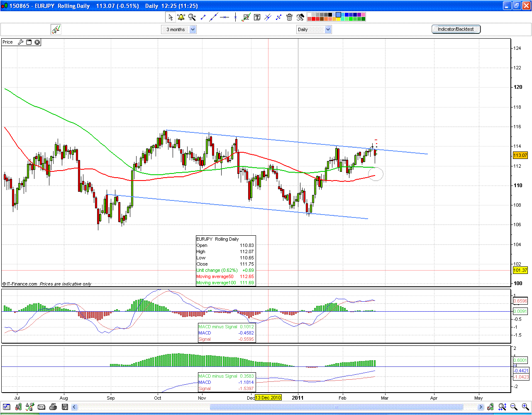Click the Unit change (0.62%) row
This screenshot has width=532, height=415.
[225, 270]
